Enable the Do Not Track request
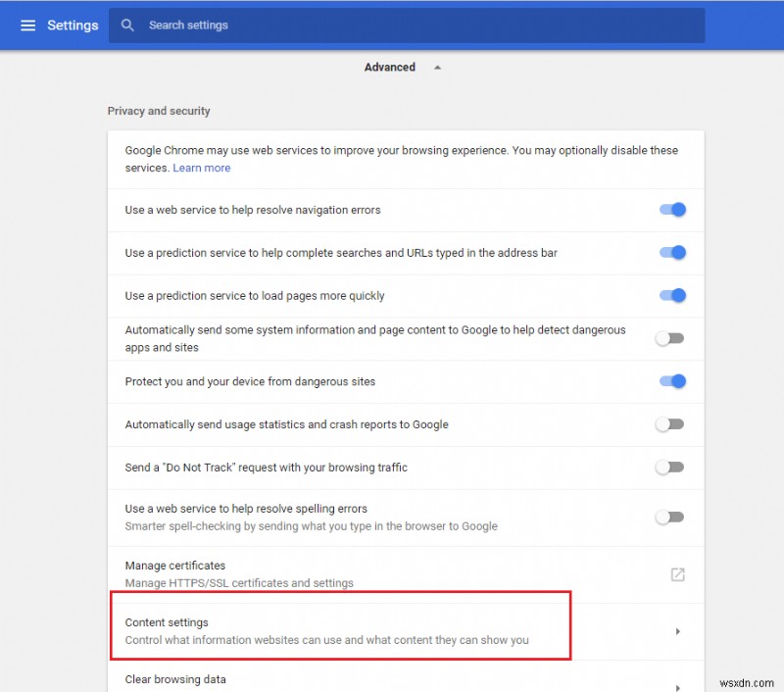This screenshot has width=784, height=692. [670, 468]
